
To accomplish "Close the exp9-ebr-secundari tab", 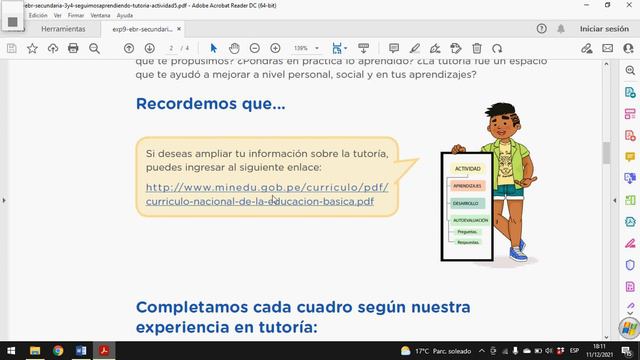I will point(179,29).
